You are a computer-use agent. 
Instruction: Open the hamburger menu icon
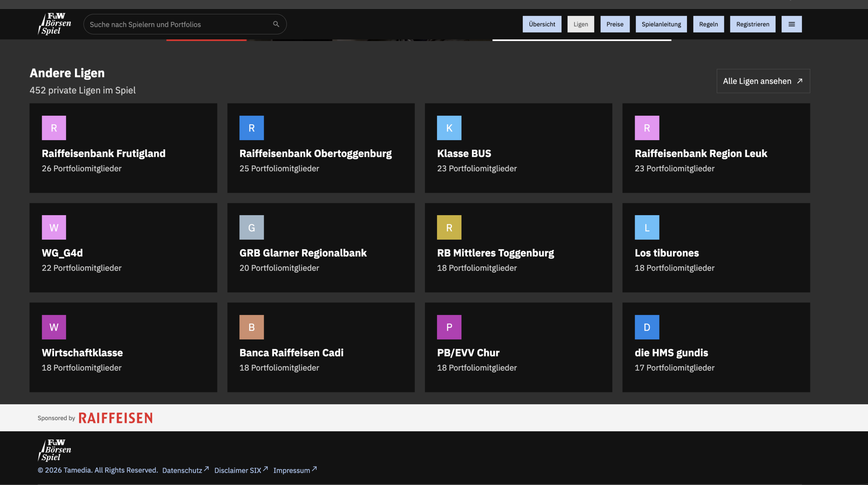[x=791, y=24]
